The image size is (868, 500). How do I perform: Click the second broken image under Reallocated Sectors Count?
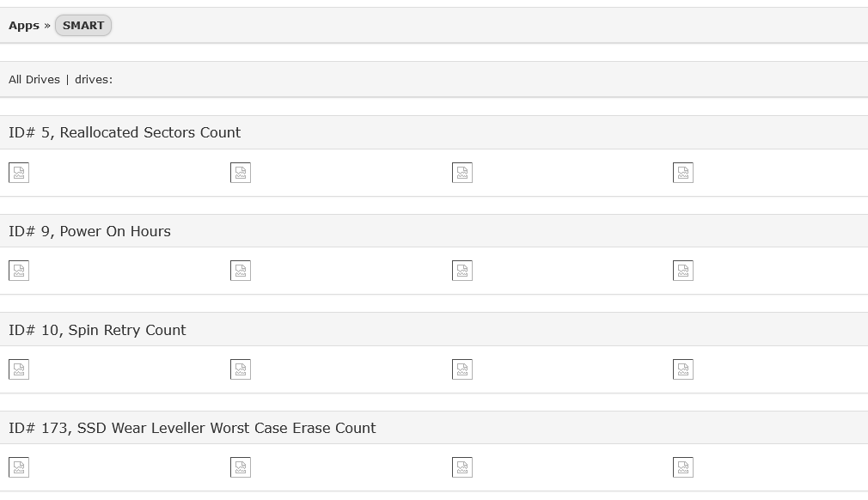(241, 173)
